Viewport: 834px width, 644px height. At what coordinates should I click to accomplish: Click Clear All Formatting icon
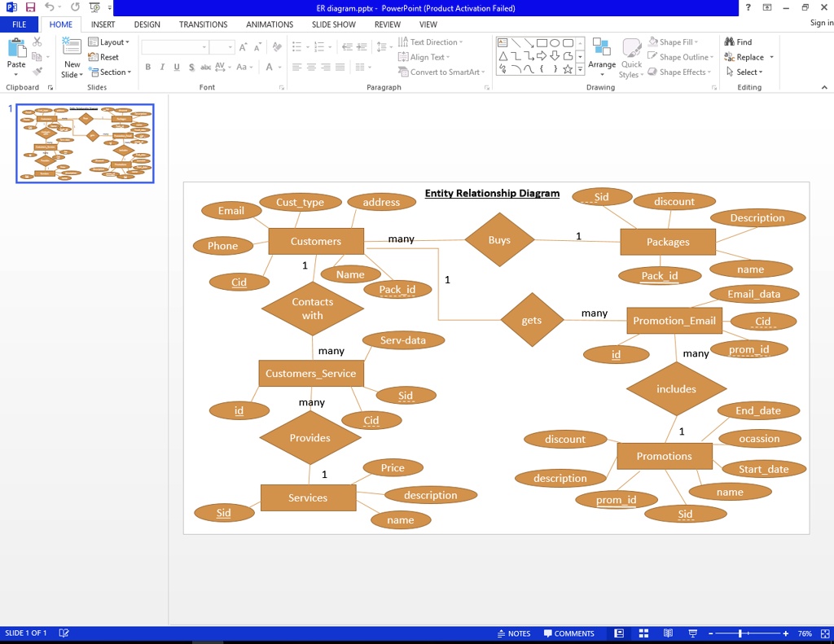tap(277, 47)
